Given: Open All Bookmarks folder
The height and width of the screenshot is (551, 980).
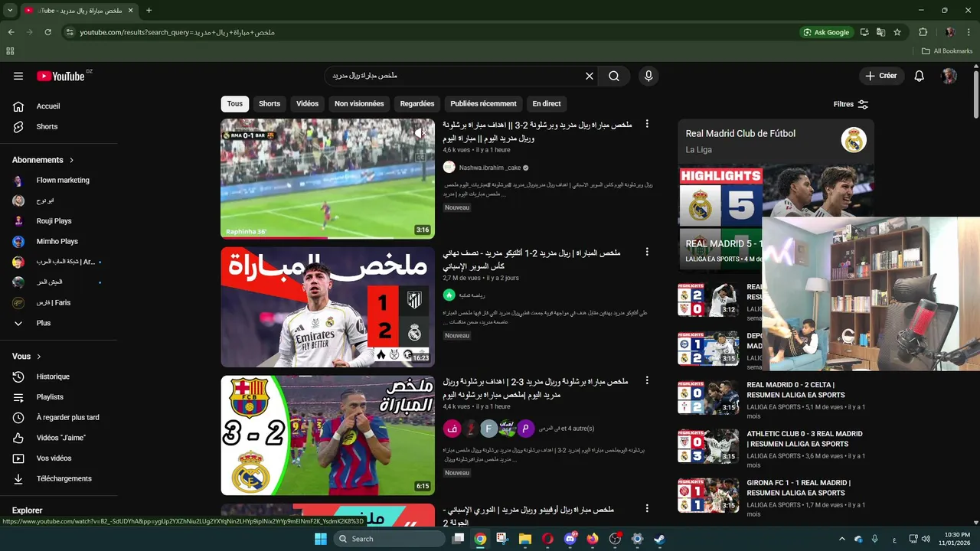Looking at the screenshot, I should click(947, 51).
